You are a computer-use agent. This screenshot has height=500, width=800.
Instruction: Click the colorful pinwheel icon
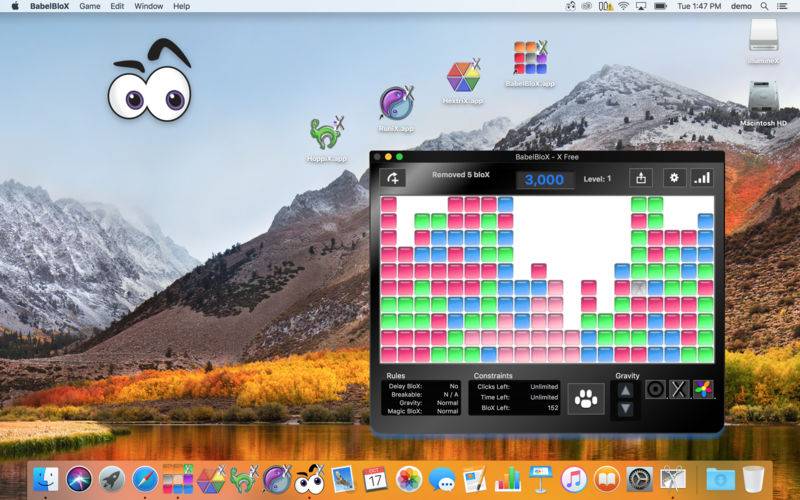click(x=704, y=389)
